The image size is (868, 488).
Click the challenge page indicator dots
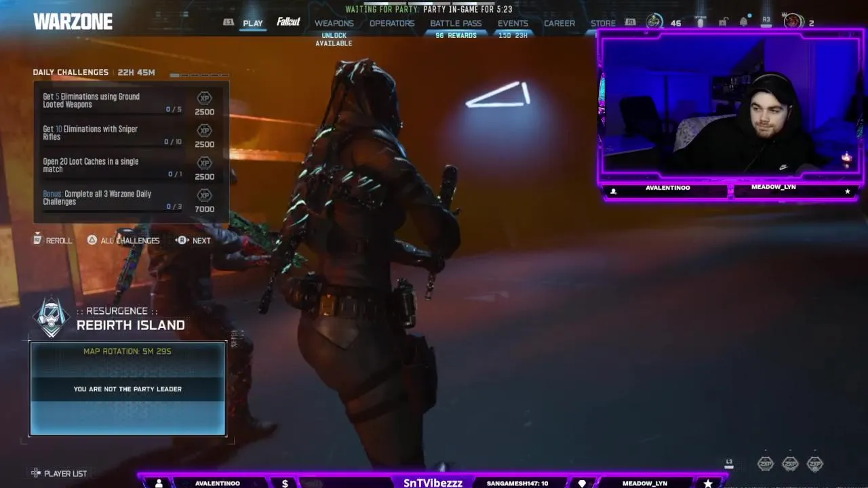coord(199,75)
